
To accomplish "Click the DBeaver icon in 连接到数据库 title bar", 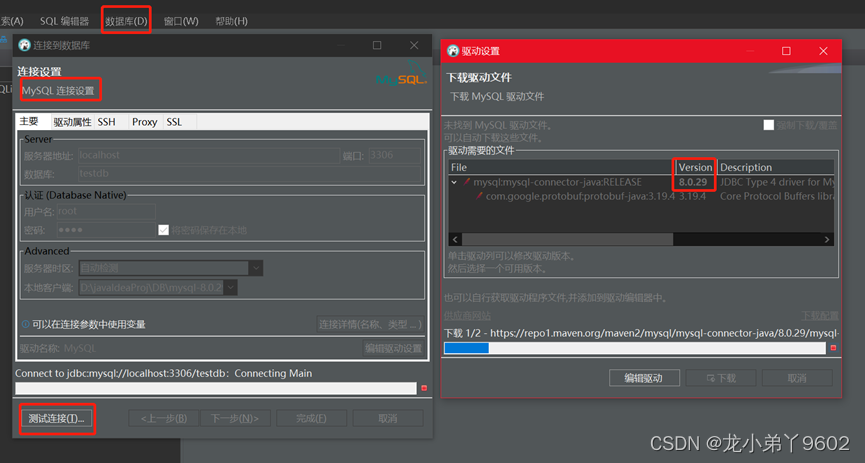I will coord(24,45).
